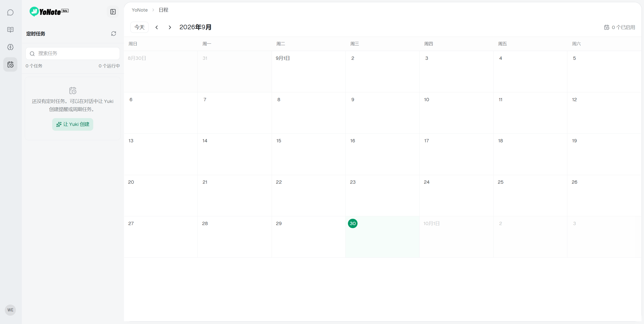644x324 pixels.
Task: Refresh the 定时任务 list
Action: (x=114, y=34)
